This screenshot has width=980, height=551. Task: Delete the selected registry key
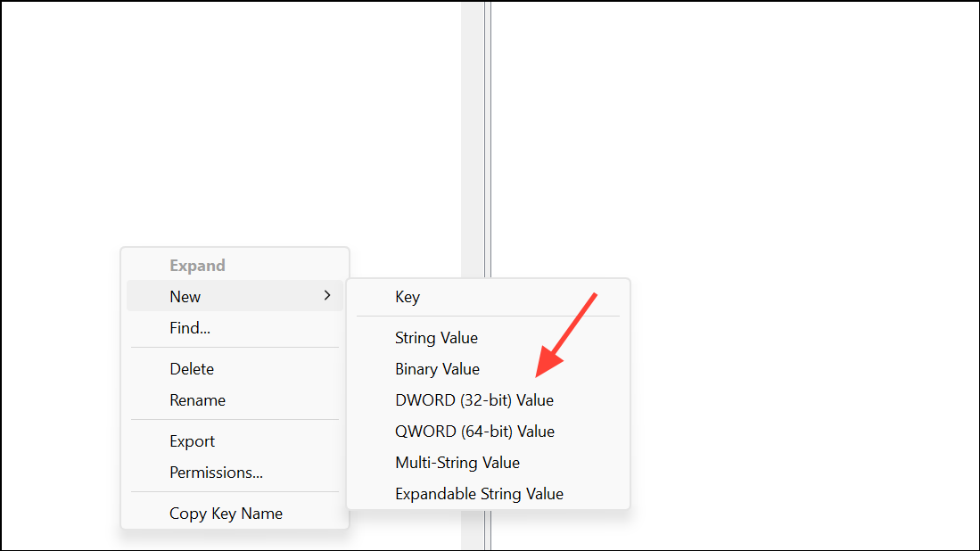pyautogui.click(x=192, y=368)
